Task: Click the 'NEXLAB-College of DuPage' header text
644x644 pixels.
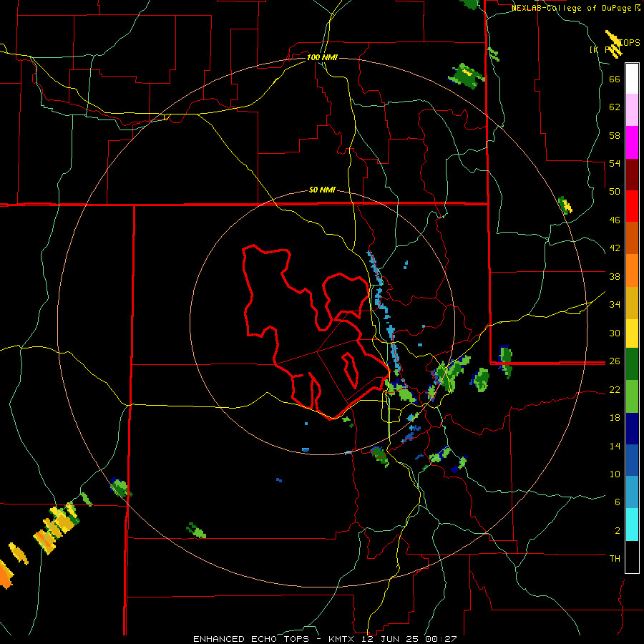Action: click(x=571, y=8)
